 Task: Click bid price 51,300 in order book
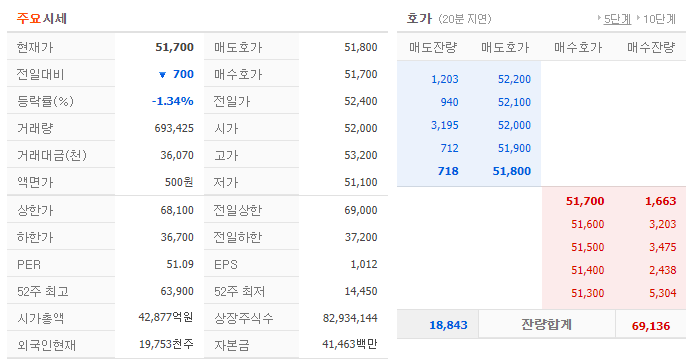pyautogui.click(x=588, y=293)
